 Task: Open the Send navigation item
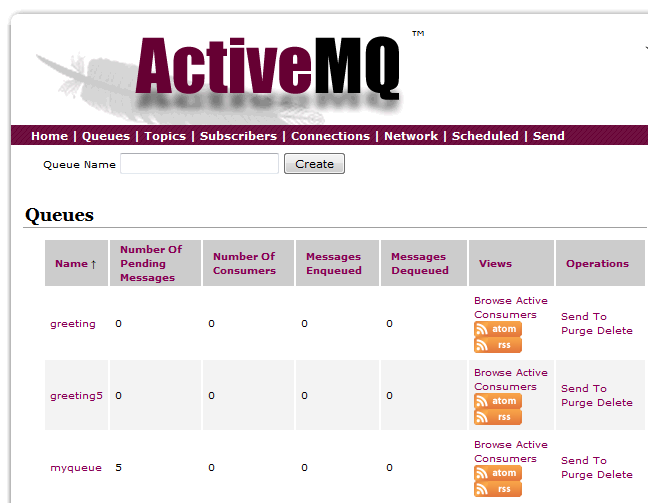click(x=548, y=136)
